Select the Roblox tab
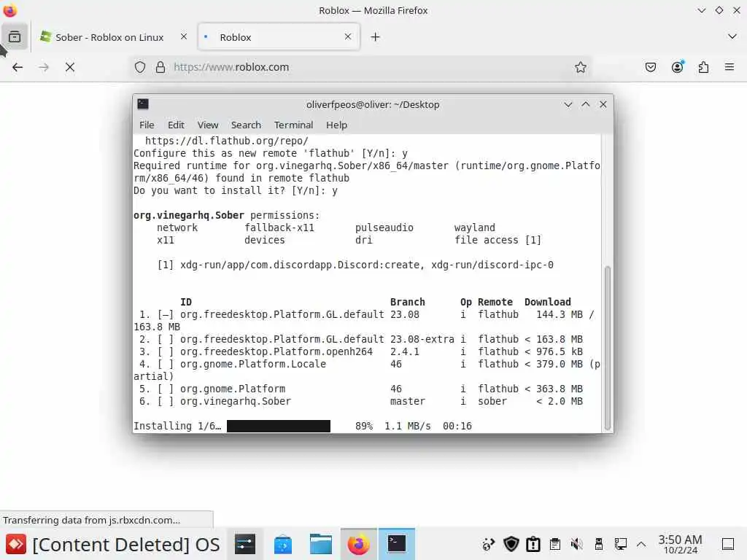 point(279,36)
